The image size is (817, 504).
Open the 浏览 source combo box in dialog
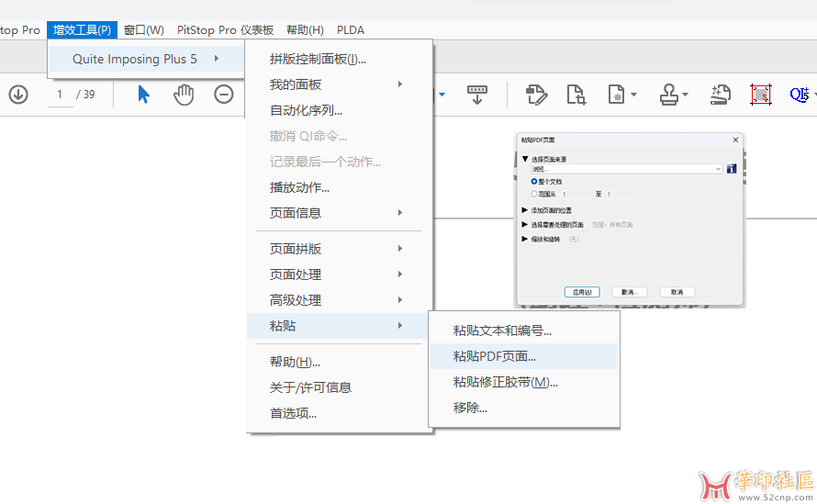(x=626, y=169)
